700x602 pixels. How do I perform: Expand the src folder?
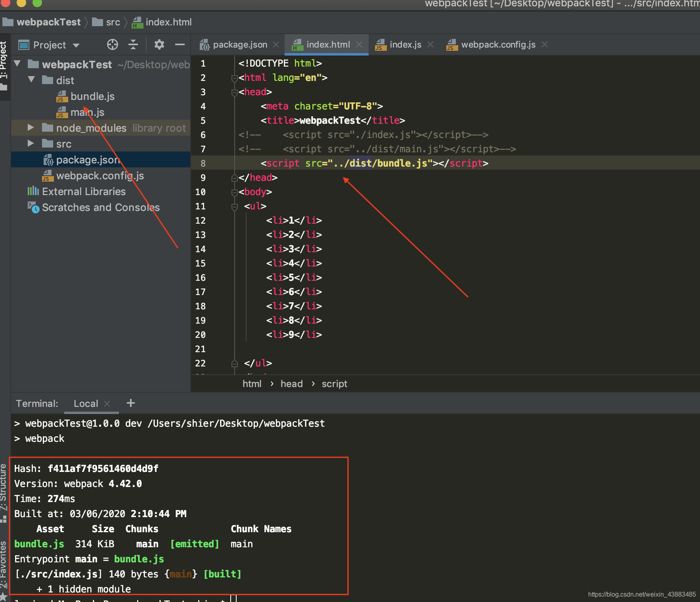click(x=31, y=144)
